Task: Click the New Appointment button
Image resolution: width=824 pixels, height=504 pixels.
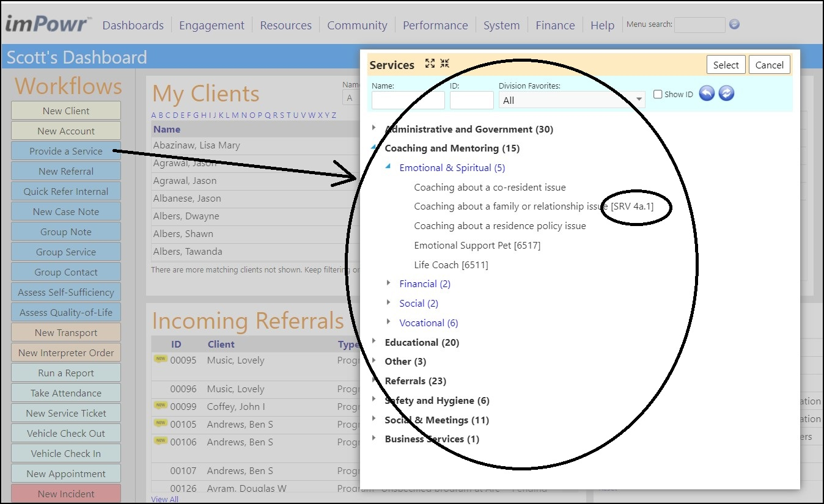Action: coord(66,473)
